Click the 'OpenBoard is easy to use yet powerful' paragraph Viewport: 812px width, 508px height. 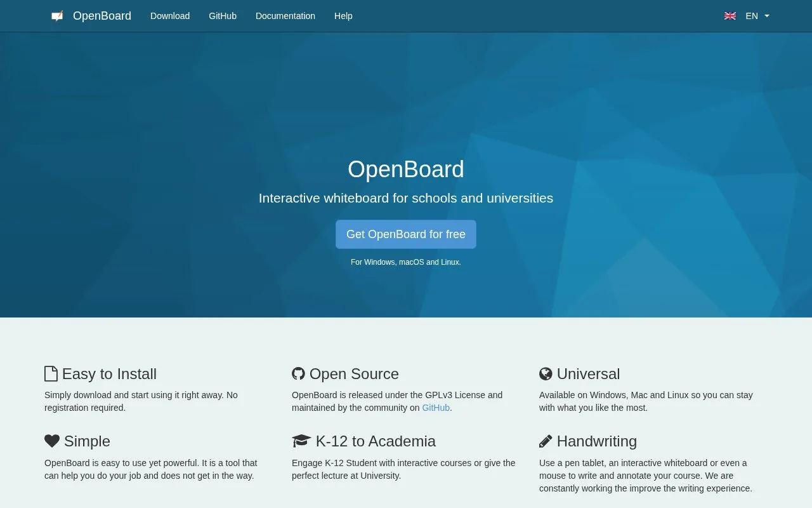tap(151, 469)
